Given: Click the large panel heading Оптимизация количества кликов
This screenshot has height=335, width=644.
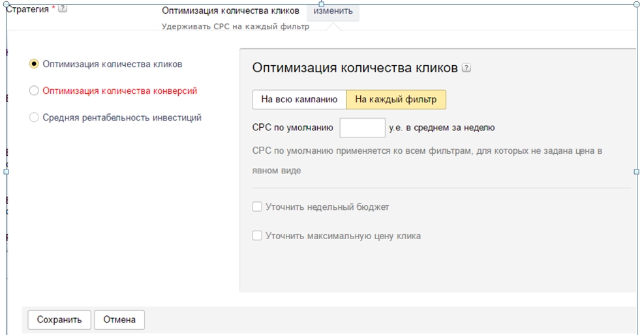Looking at the screenshot, I should (355, 68).
